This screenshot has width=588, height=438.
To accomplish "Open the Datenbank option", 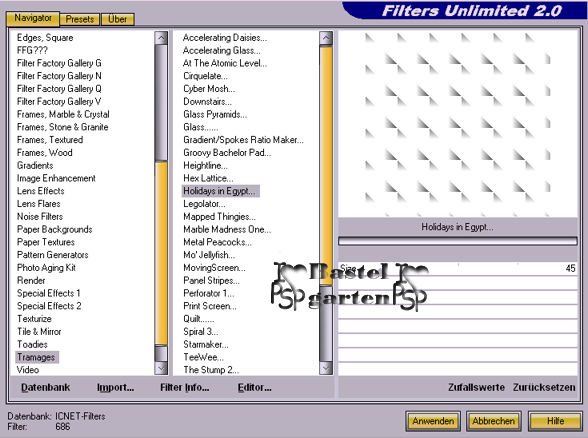I will click(45, 387).
